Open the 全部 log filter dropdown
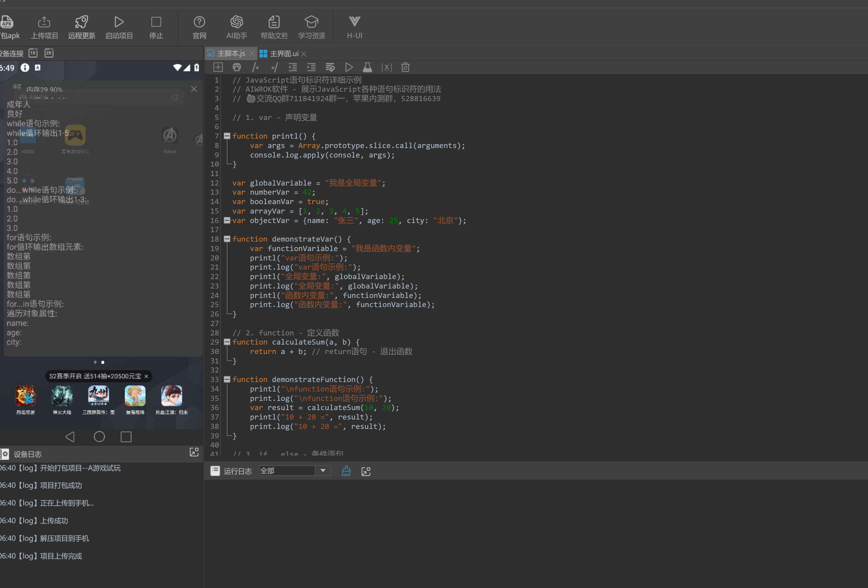The height and width of the screenshot is (588, 868). [x=323, y=471]
